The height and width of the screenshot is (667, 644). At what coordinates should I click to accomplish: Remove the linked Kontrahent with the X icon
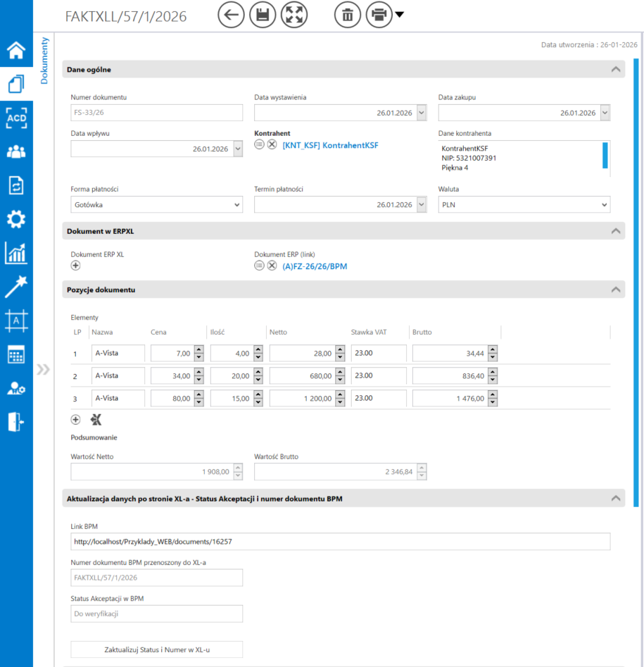coord(272,144)
